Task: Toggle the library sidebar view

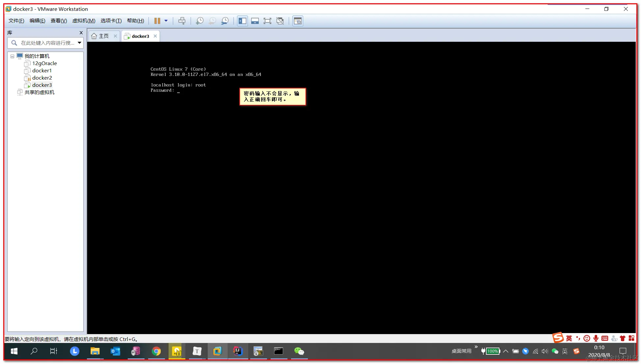Action: [243, 21]
